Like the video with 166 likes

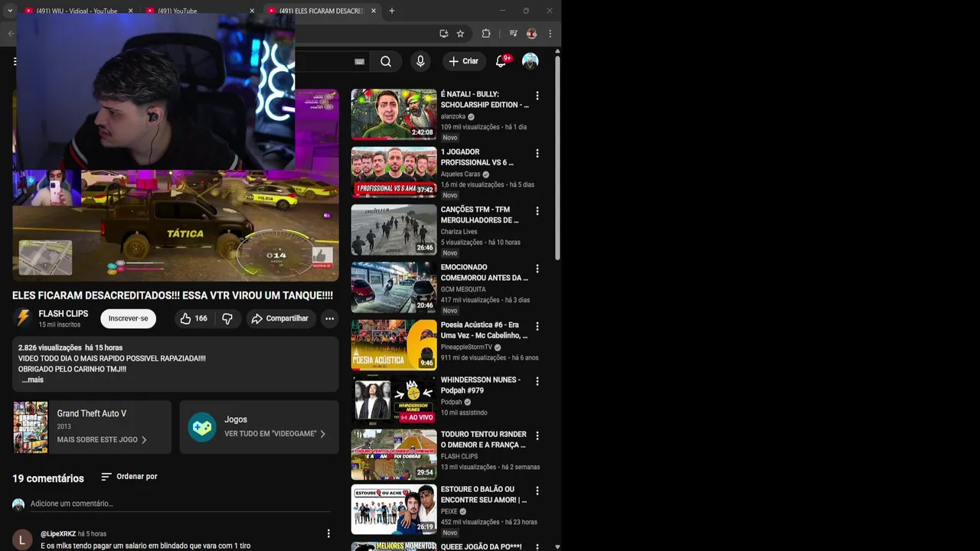(194, 318)
